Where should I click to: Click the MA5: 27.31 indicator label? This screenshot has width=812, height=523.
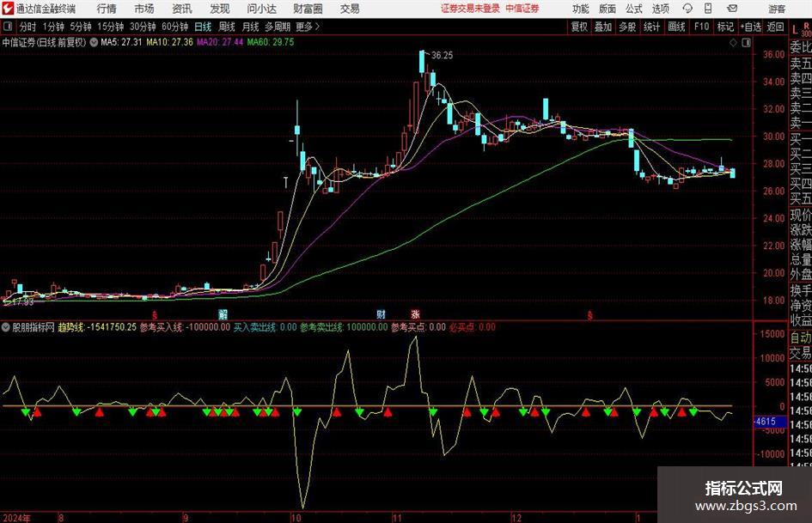click(x=121, y=42)
